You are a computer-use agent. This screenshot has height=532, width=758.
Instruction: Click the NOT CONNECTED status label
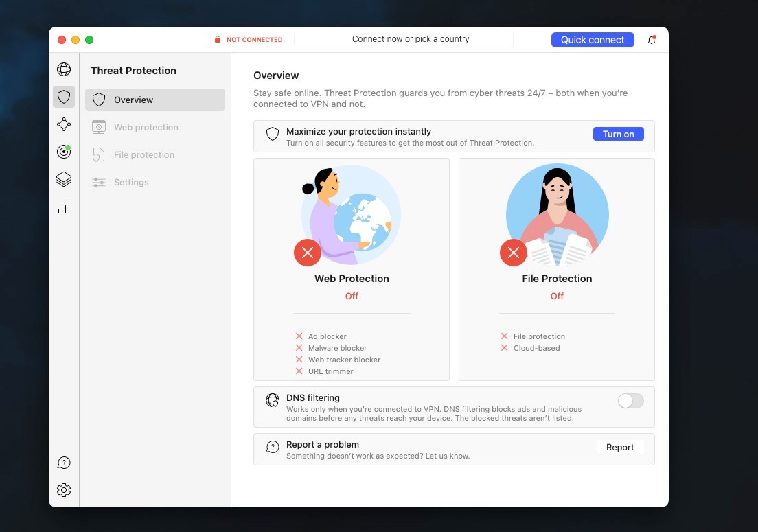coord(254,40)
